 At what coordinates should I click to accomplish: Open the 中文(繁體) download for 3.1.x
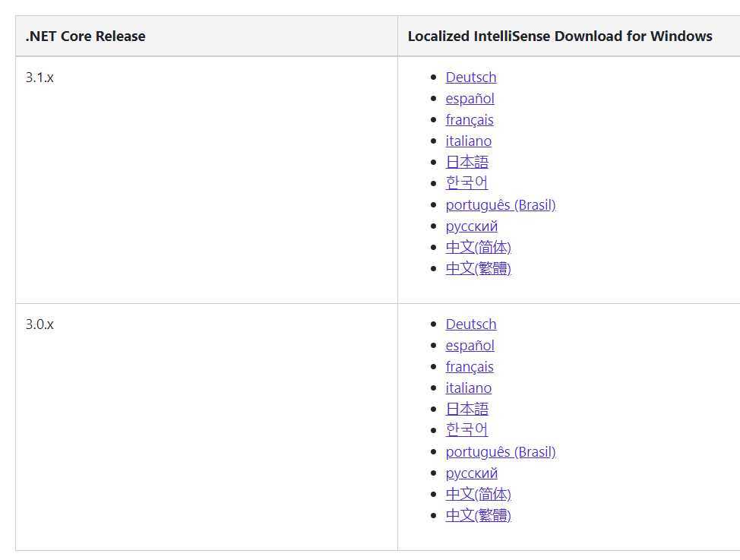(x=478, y=268)
